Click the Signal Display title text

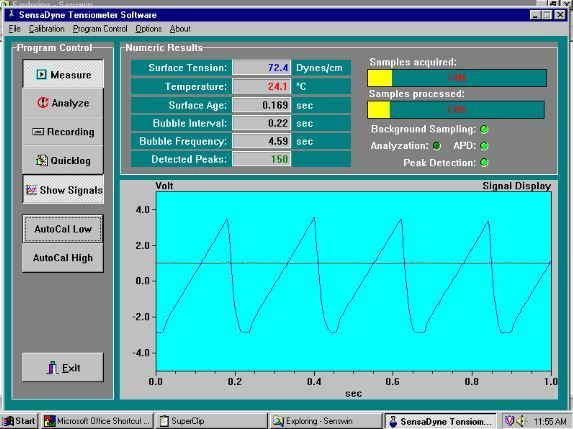click(516, 186)
